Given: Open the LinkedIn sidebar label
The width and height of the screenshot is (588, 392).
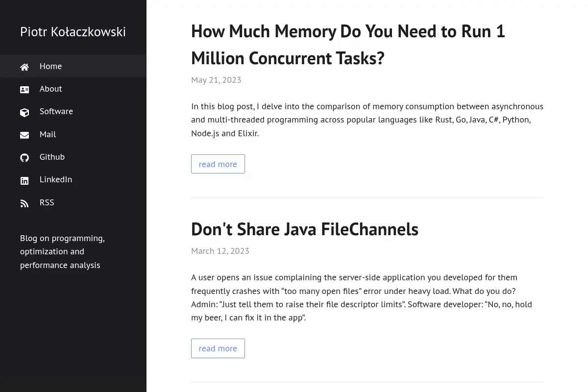Looking at the screenshot, I should point(56,179).
